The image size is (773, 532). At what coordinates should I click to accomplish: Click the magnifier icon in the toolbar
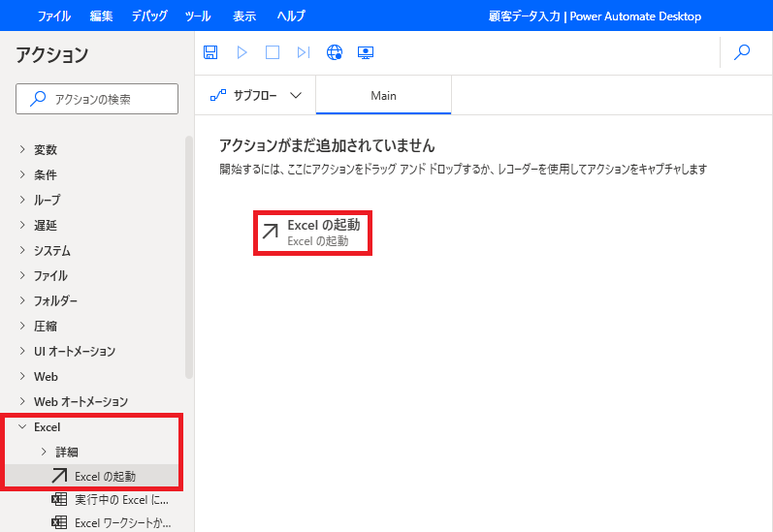(x=742, y=51)
